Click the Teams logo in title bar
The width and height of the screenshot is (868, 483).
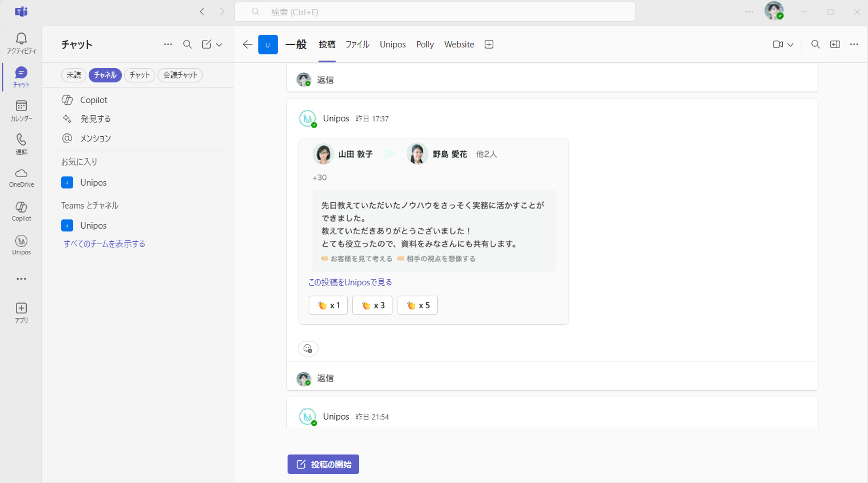click(21, 12)
